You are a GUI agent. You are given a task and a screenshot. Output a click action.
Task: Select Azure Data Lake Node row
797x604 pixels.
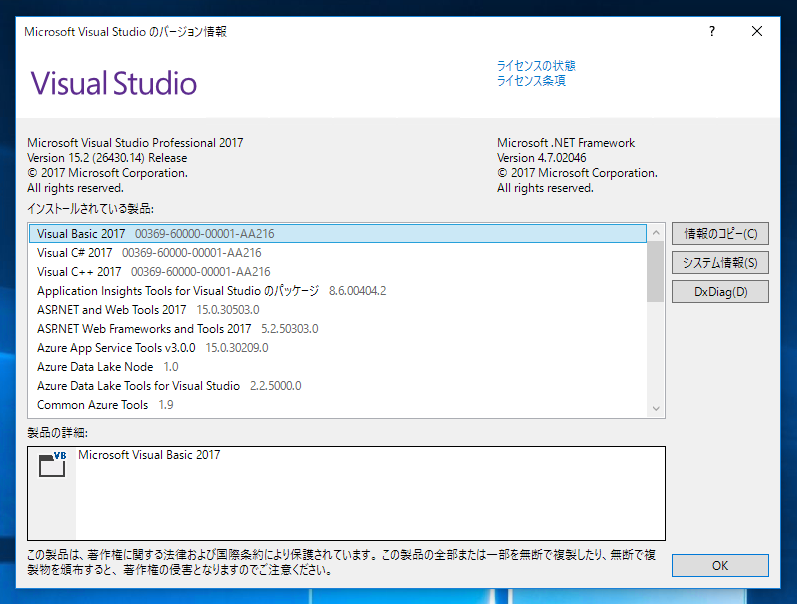pyautogui.click(x=338, y=367)
